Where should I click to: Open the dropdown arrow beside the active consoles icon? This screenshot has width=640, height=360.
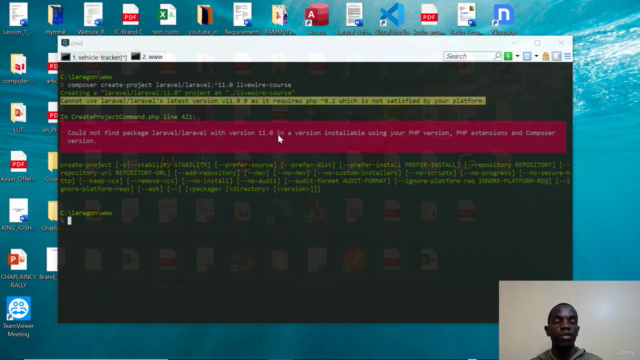536,56
